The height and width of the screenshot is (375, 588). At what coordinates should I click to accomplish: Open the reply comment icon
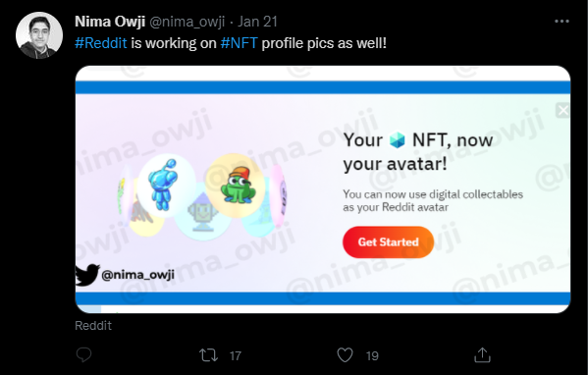point(83,354)
